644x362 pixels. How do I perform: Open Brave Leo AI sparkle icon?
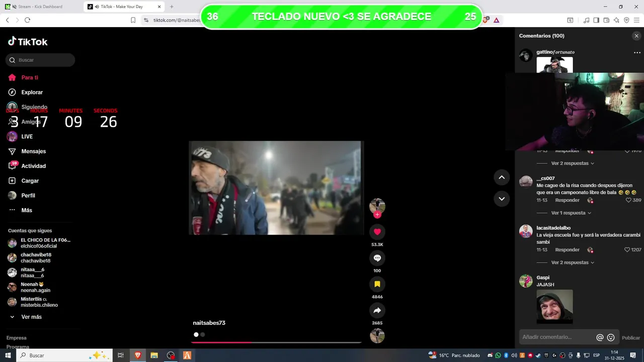(x=616, y=20)
